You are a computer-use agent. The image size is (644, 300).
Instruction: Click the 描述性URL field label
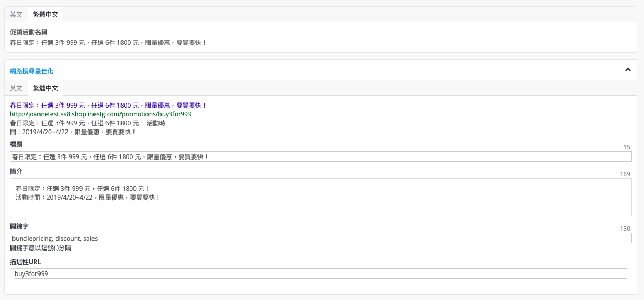[25, 262]
